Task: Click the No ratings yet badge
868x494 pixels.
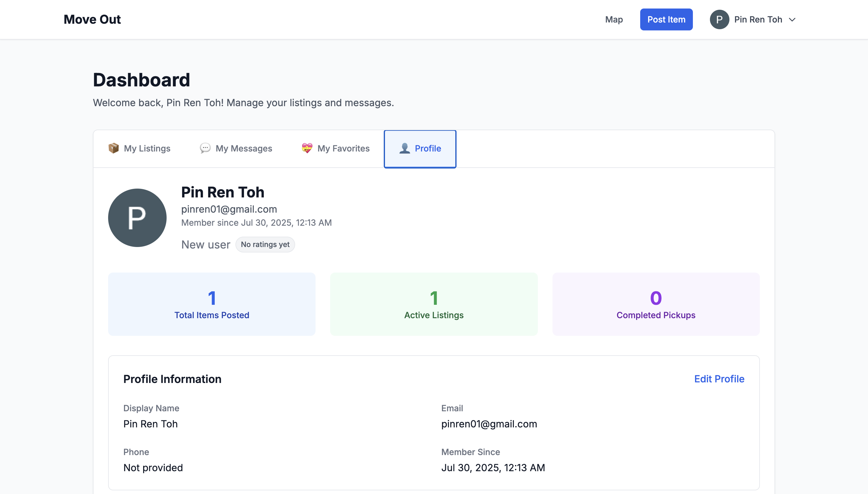Action: (265, 245)
